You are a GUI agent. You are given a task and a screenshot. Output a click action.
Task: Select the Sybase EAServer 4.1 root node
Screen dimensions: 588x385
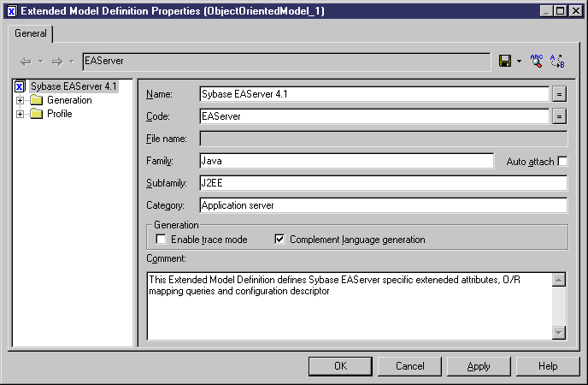pos(73,86)
